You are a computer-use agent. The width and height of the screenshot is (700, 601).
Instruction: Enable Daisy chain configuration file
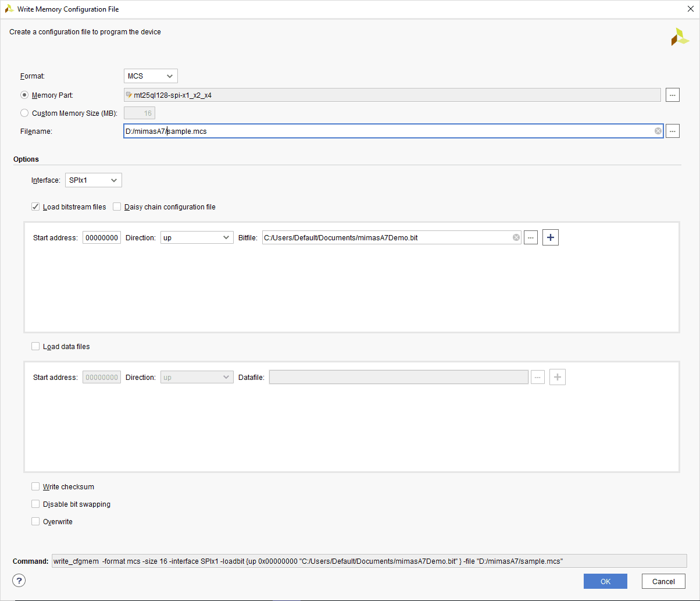117,207
